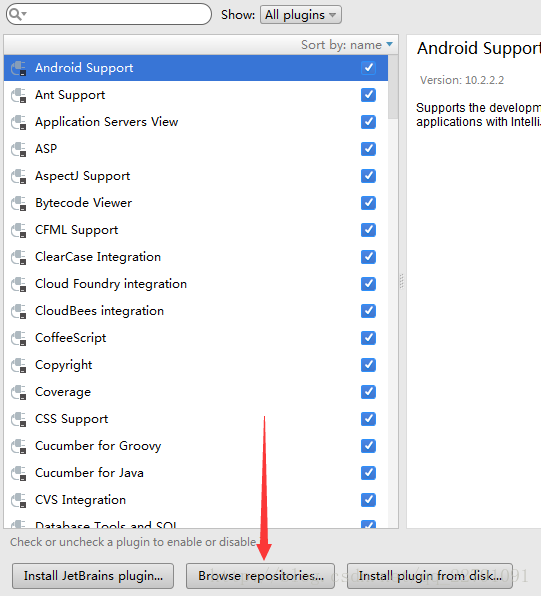This screenshot has height=596, width=541.
Task: Click the Application Servers View plugin icon
Action: [19, 122]
